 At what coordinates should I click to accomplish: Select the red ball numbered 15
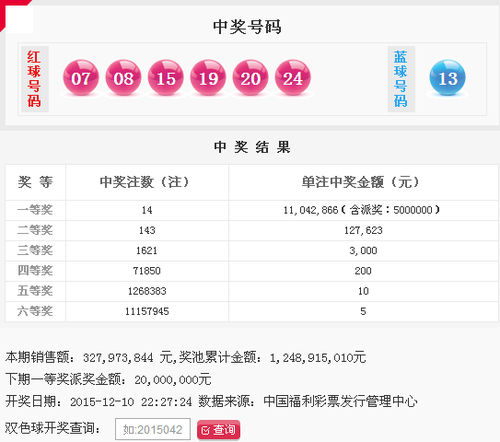pos(165,78)
